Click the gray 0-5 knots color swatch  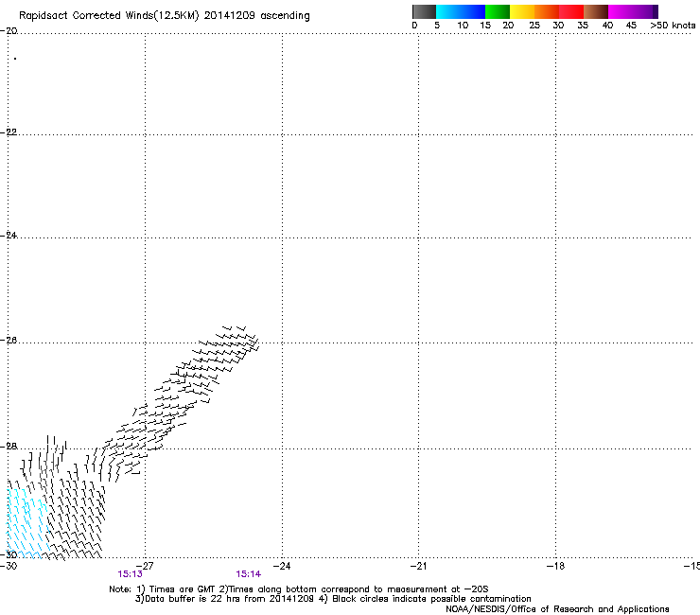pos(424,11)
